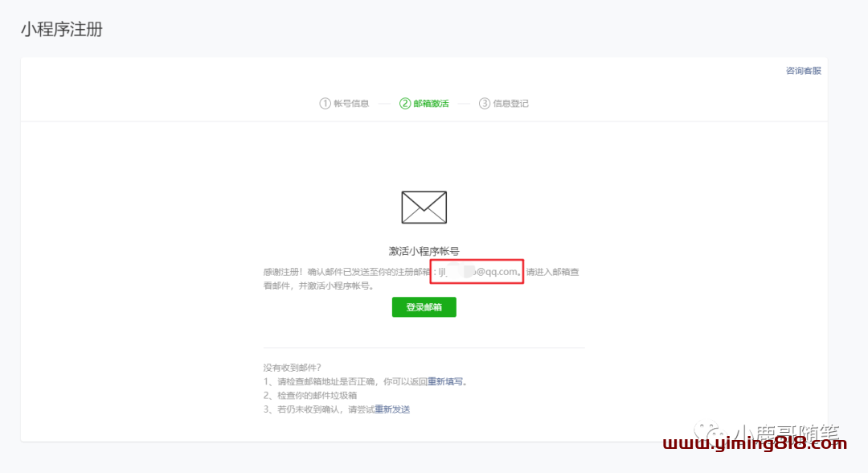Screen dimensions: 868x473
Task: Click the circled number 1 step icon
Action: pyautogui.click(x=325, y=104)
